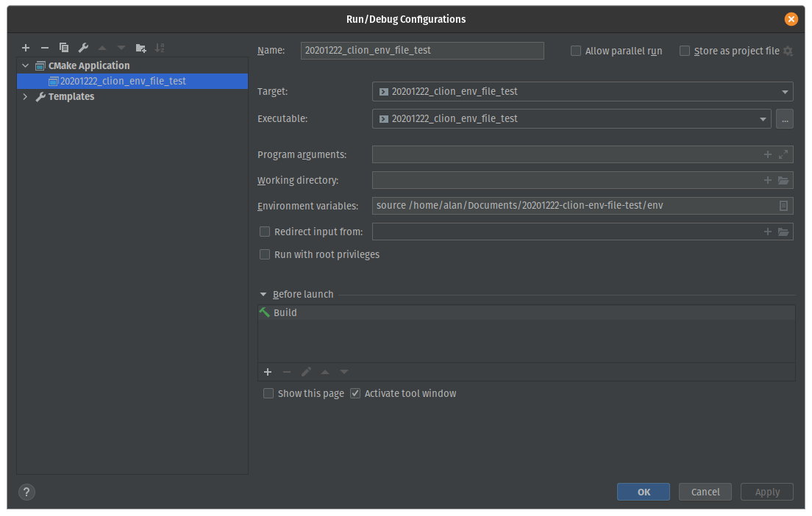Enable Run with root privileges
Viewport: 812px width, 516px height.
click(x=265, y=254)
